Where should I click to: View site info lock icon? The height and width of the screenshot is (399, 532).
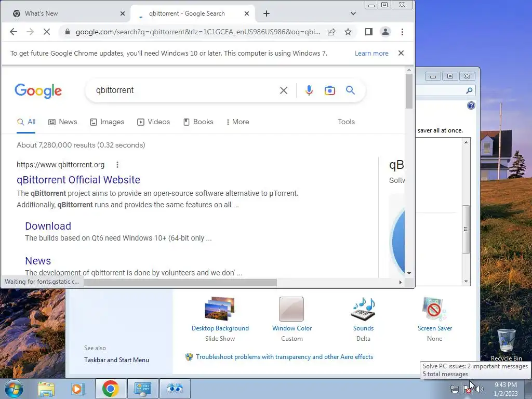(x=68, y=32)
